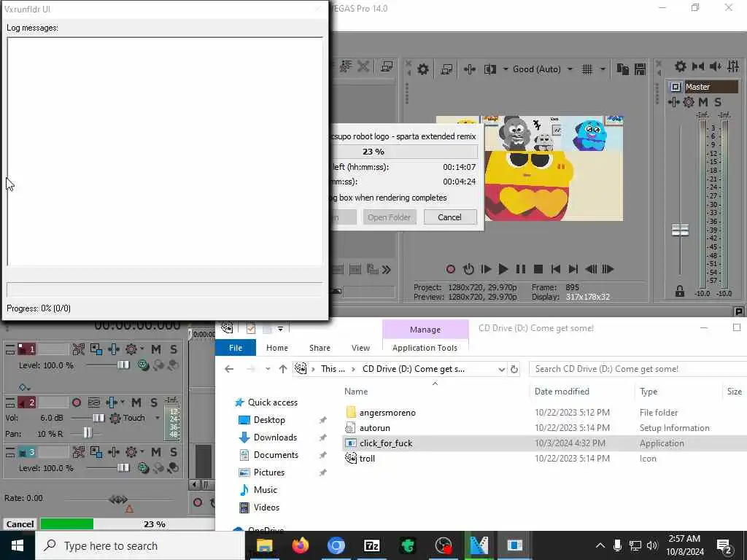Screen dimensions: 747x560
Task: Mute audio track 2
Action: point(136,402)
